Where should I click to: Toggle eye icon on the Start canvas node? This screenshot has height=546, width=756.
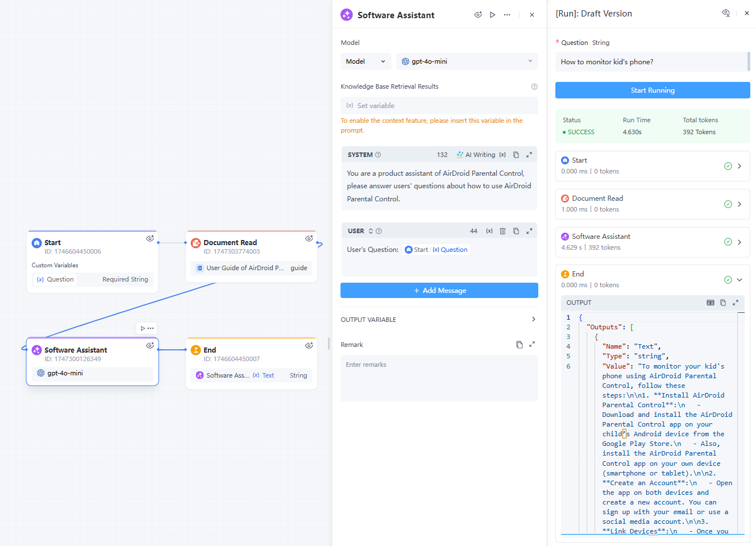(150, 239)
